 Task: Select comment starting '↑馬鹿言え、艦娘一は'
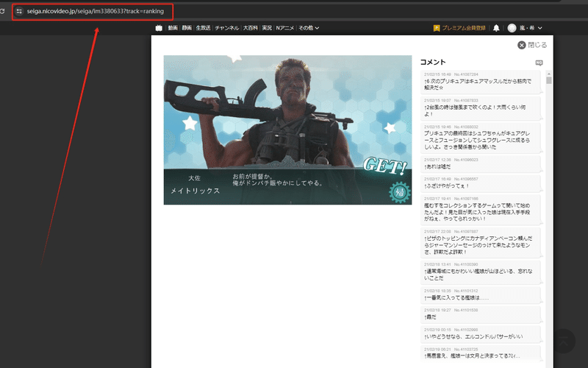point(481,353)
